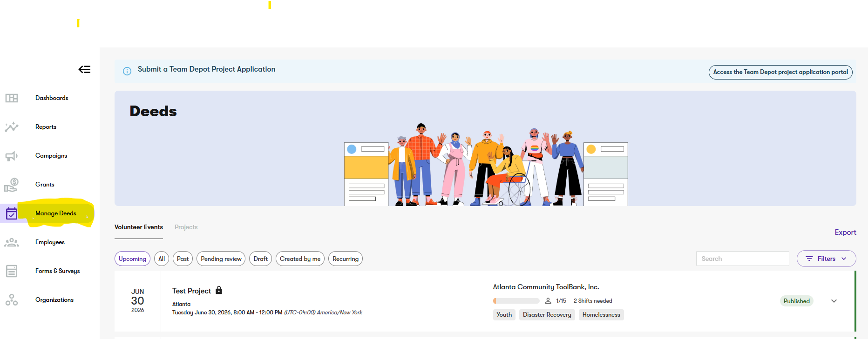Open the Filters dropdown

(826, 259)
